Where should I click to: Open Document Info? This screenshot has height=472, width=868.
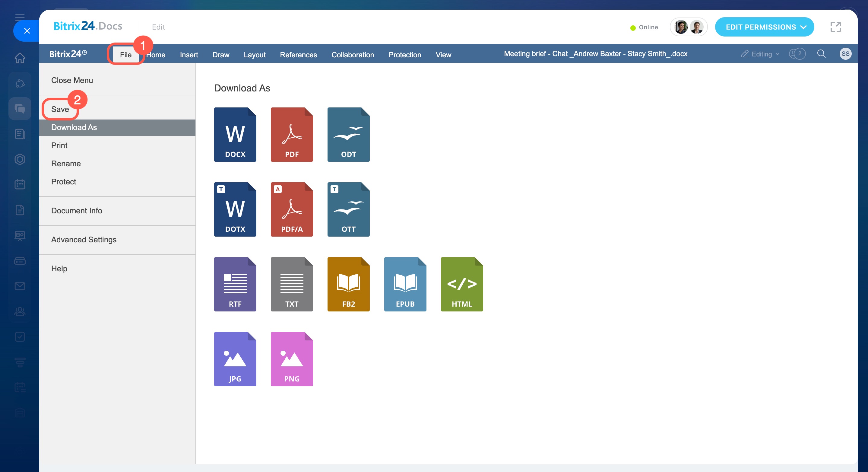117,210
